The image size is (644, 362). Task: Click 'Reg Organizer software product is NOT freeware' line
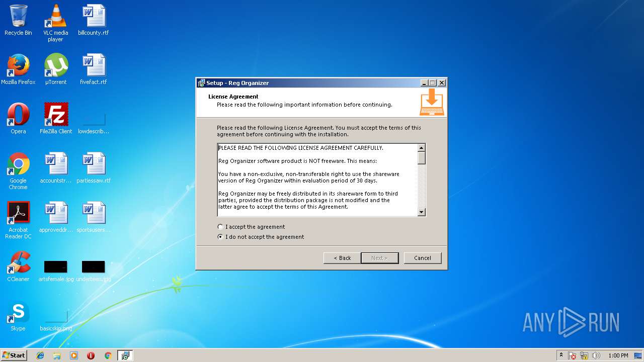pos(297,161)
